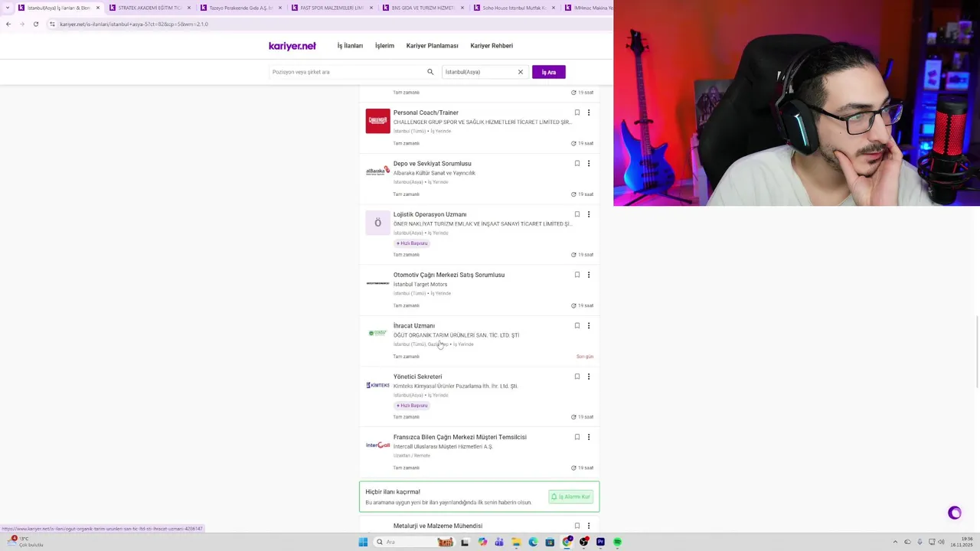Open the chat assistant bubble icon
This screenshot has height=551, width=980.
955,514
